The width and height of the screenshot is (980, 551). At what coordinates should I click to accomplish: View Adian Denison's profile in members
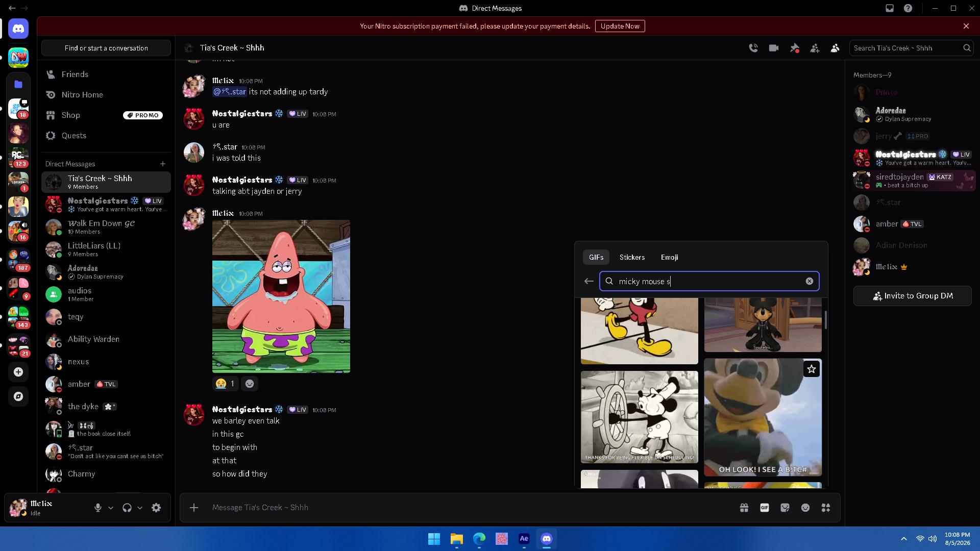(x=914, y=245)
